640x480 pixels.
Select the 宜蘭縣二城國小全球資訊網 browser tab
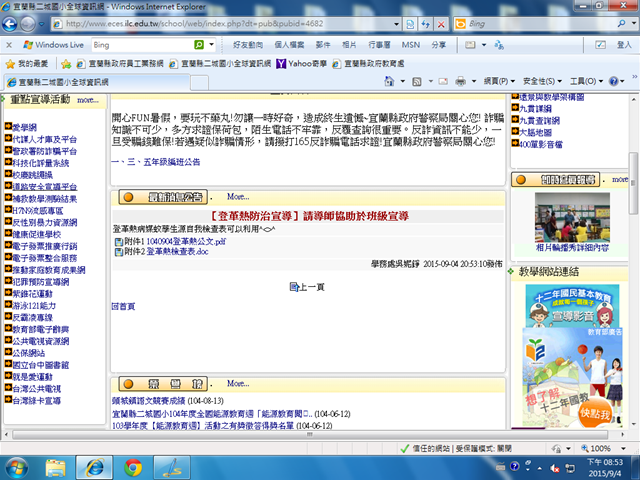pos(97,82)
